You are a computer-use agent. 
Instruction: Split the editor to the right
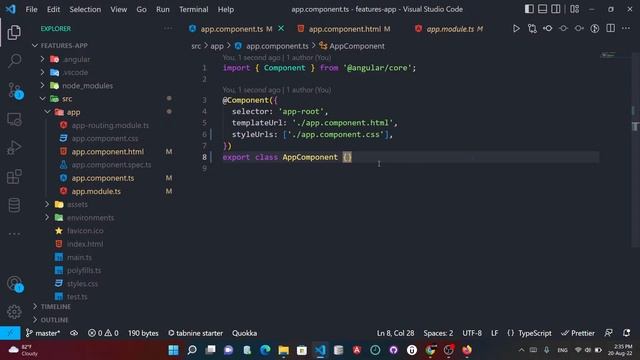coord(610,29)
